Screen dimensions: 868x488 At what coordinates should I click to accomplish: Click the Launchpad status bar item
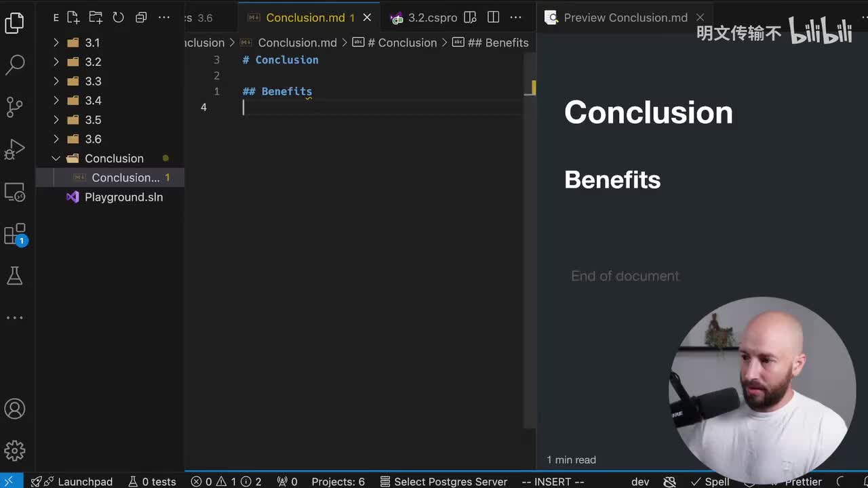pos(72,481)
